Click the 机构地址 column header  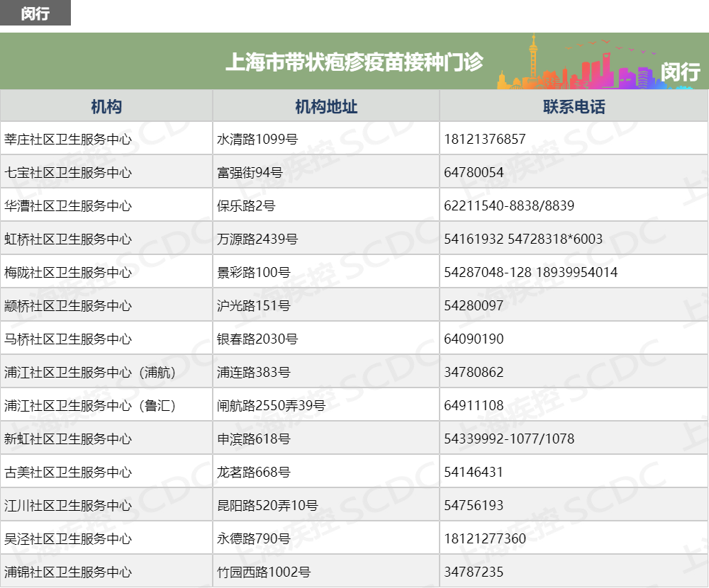(326, 106)
